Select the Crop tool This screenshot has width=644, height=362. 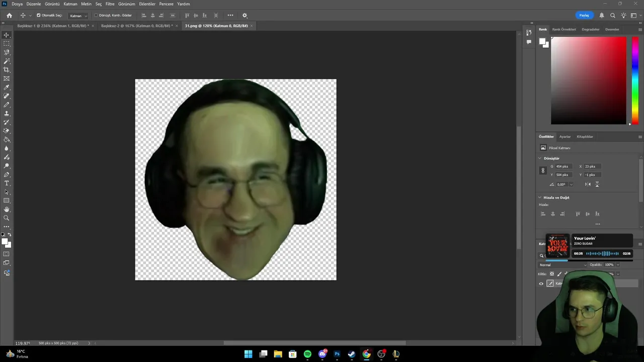[x=7, y=70]
